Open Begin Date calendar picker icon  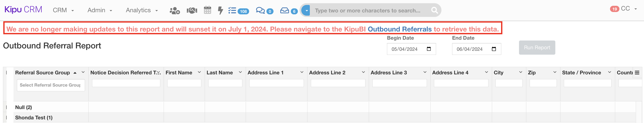tap(429, 49)
